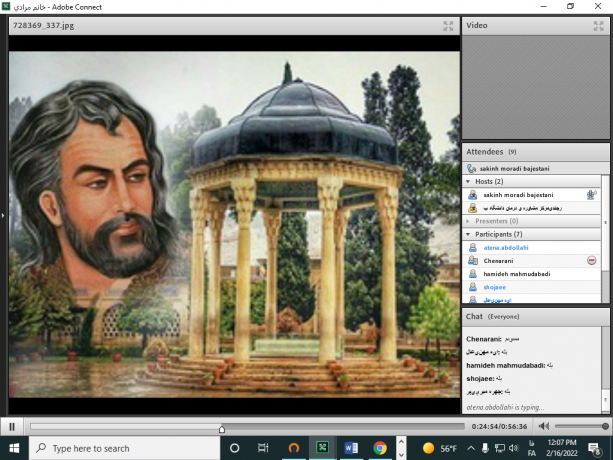Click the playback time 0:24:54/0:56:36
This screenshot has height=460, width=613.
point(499,426)
